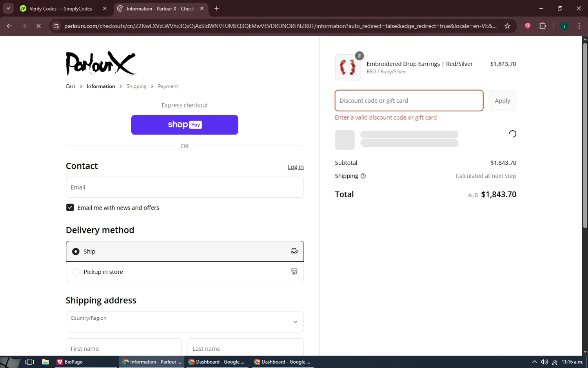
Task: Focus the Last name field
Action: point(246,348)
